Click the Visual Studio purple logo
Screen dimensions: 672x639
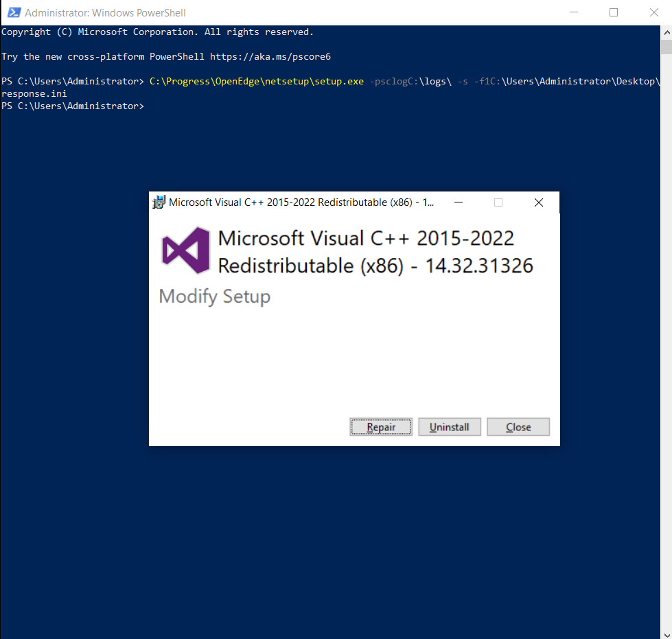click(x=186, y=251)
